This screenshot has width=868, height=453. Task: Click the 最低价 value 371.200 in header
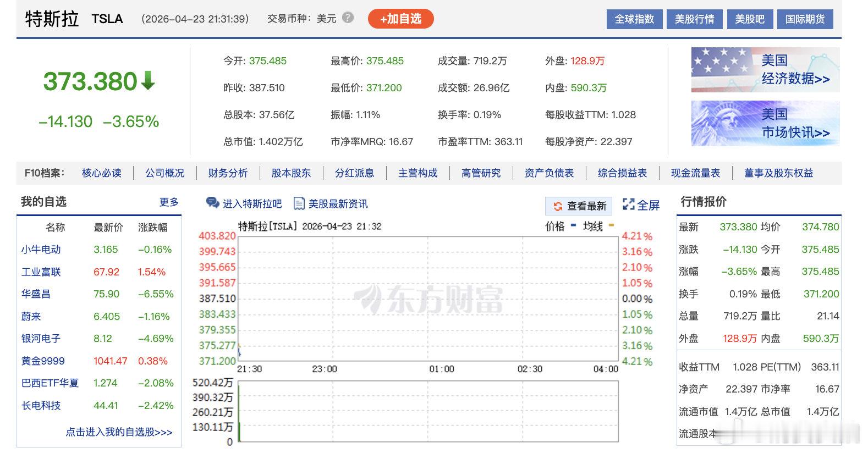click(384, 88)
